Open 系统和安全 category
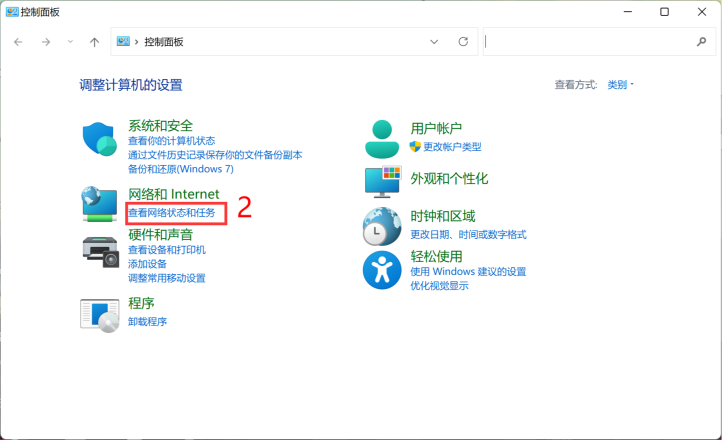The image size is (722, 440). click(160, 126)
